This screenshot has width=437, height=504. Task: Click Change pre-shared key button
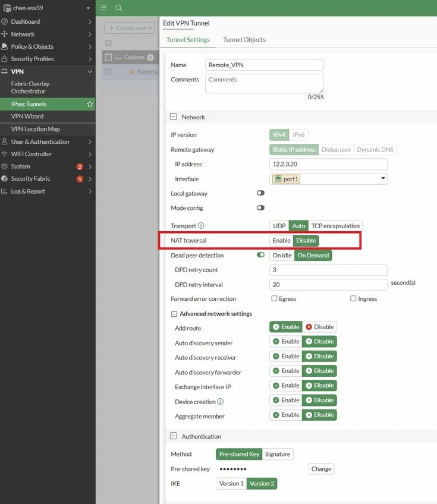[x=321, y=469]
